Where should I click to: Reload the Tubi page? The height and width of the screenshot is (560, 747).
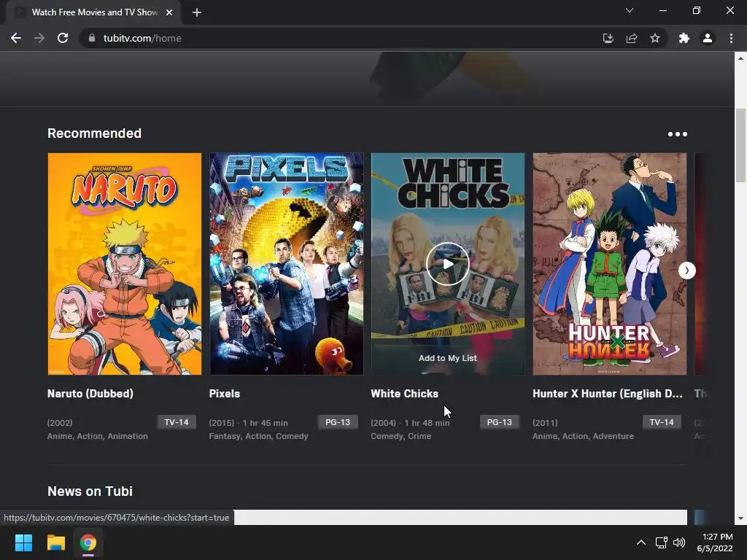coord(63,38)
